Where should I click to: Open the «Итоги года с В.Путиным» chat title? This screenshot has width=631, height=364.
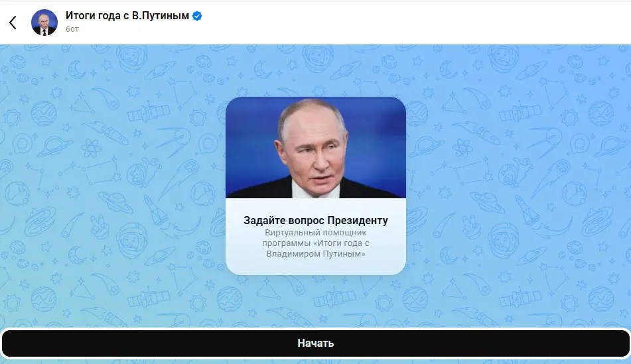pos(127,16)
